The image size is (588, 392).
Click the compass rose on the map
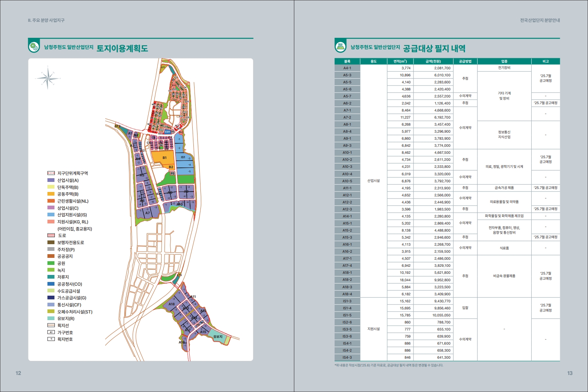[x=48, y=78]
